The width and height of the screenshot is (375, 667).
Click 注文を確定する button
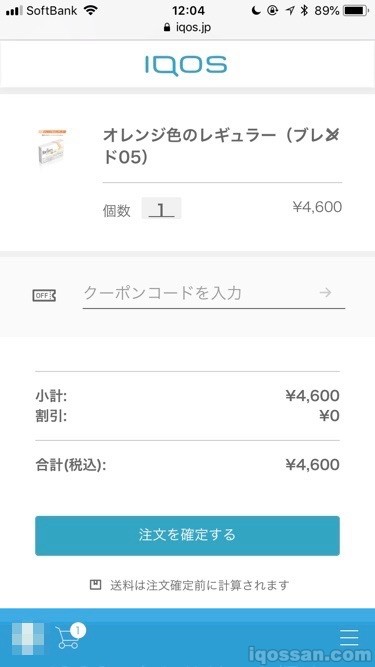(188, 536)
